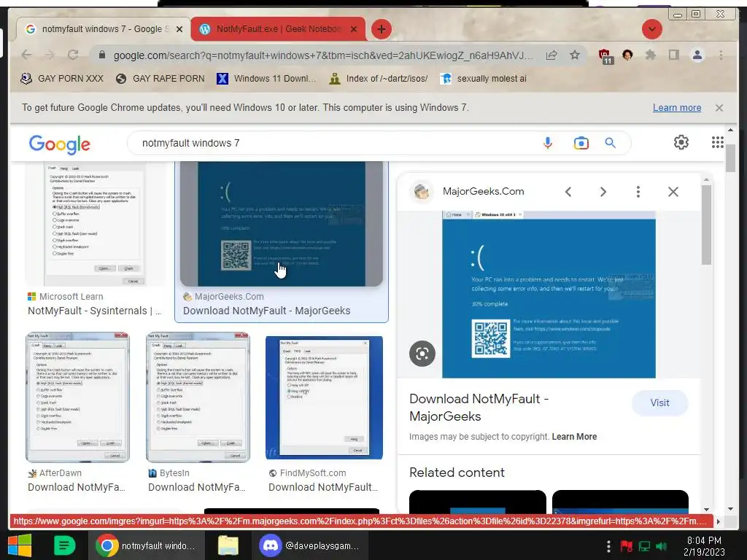Open the Windows 11 Downl... bookmark
Viewport: 747px width, 560px height.
(x=267, y=79)
